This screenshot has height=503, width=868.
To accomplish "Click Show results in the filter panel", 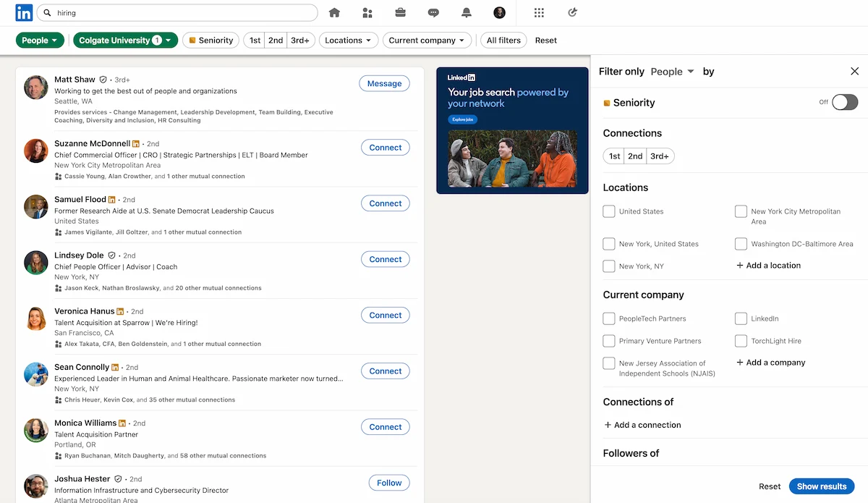I will 822,486.
